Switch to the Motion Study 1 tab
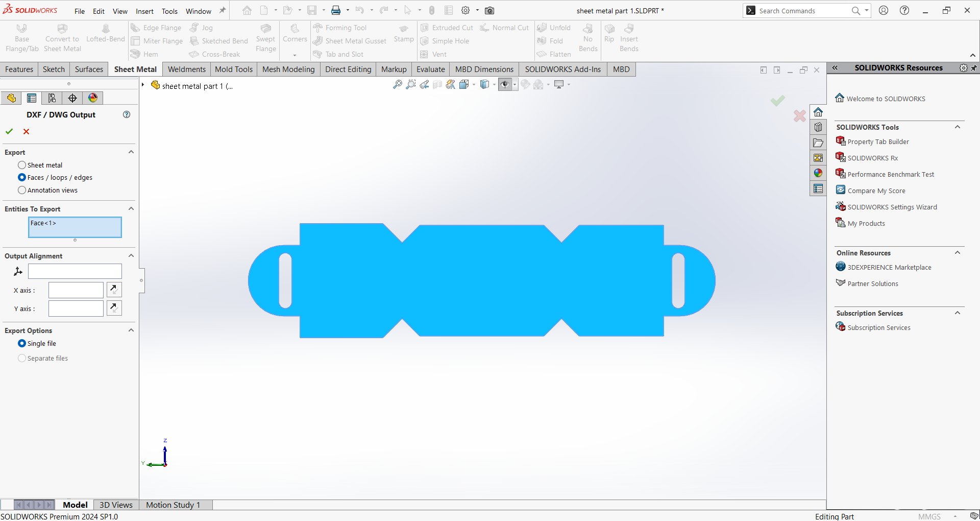The height and width of the screenshot is (521, 980). [173, 505]
